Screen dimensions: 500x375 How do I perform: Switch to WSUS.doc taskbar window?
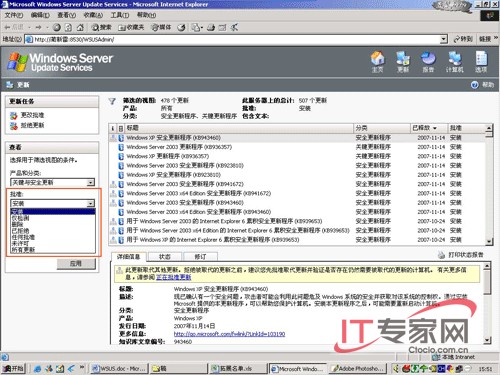(119, 368)
